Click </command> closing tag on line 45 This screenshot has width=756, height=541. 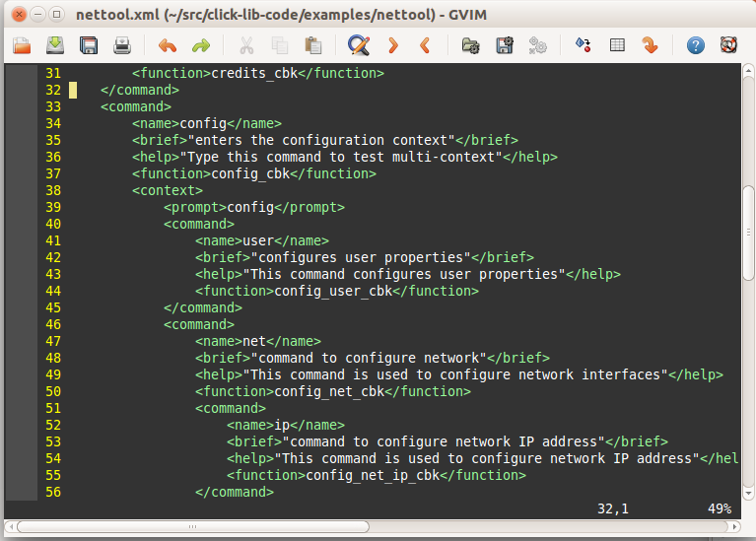(203, 307)
